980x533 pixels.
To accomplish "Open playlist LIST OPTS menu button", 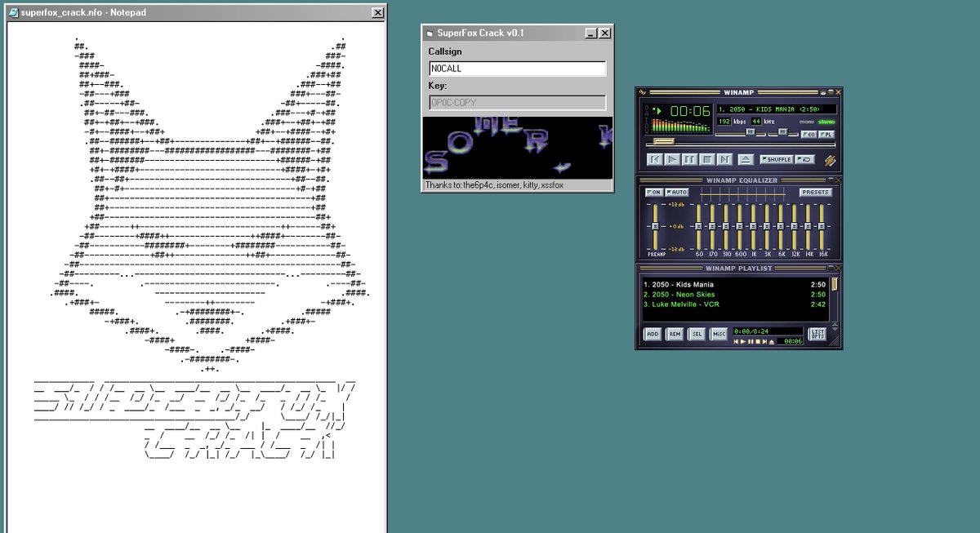I will (817, 334).
